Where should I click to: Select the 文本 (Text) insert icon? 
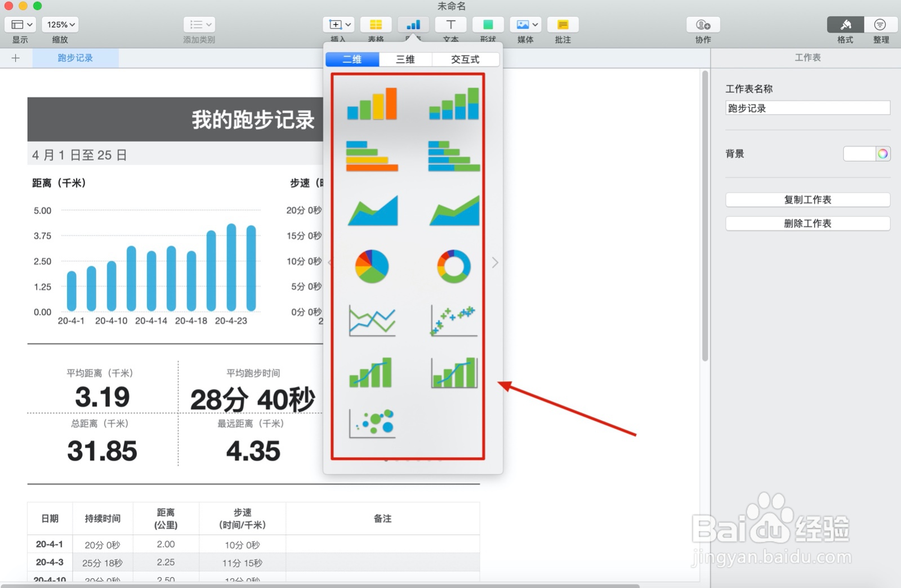pyautogui.click(x=450, y=24)
